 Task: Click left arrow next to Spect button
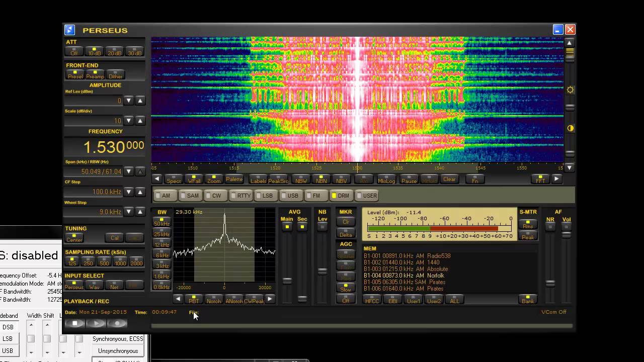click(157, 178)
